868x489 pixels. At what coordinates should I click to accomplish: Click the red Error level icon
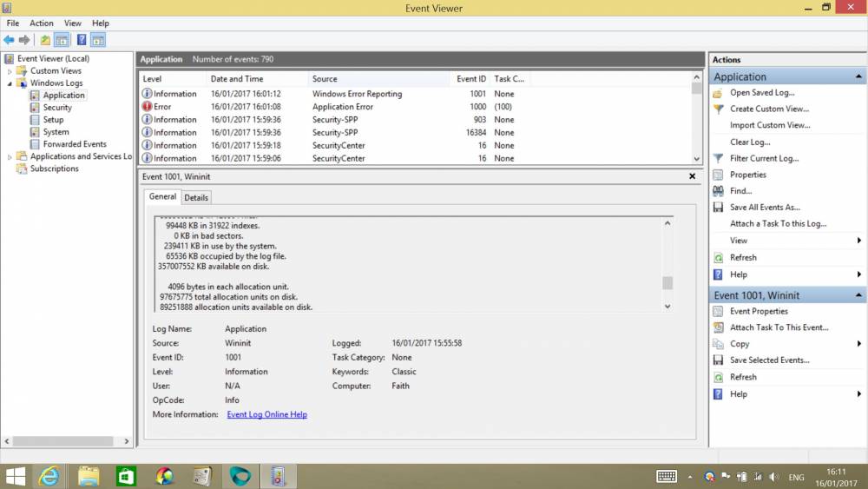point(147,106)
